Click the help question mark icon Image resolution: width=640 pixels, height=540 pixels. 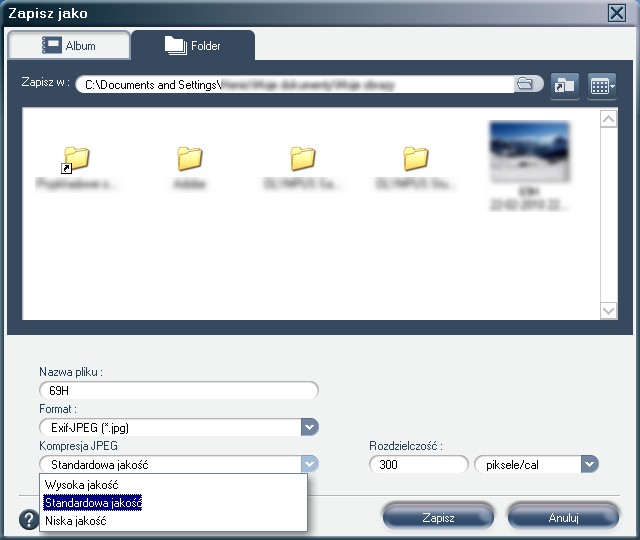[28, 519]
